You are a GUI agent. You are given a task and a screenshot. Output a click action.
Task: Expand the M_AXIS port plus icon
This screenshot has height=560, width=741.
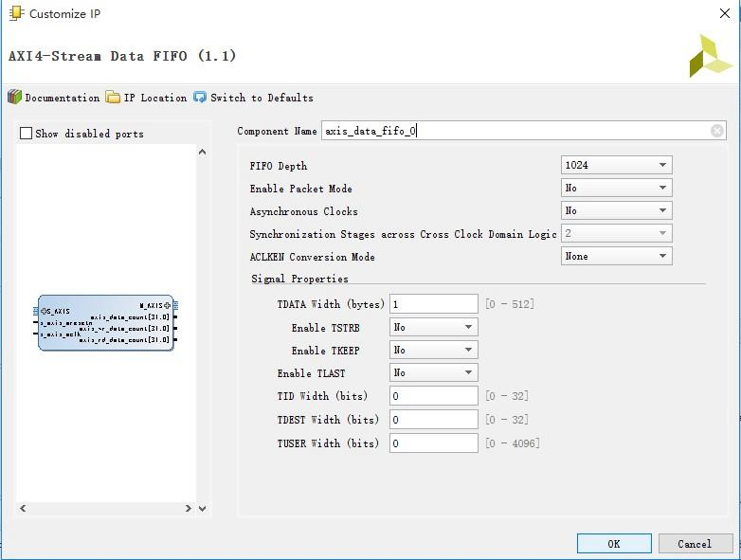click(x=168, y=305)
